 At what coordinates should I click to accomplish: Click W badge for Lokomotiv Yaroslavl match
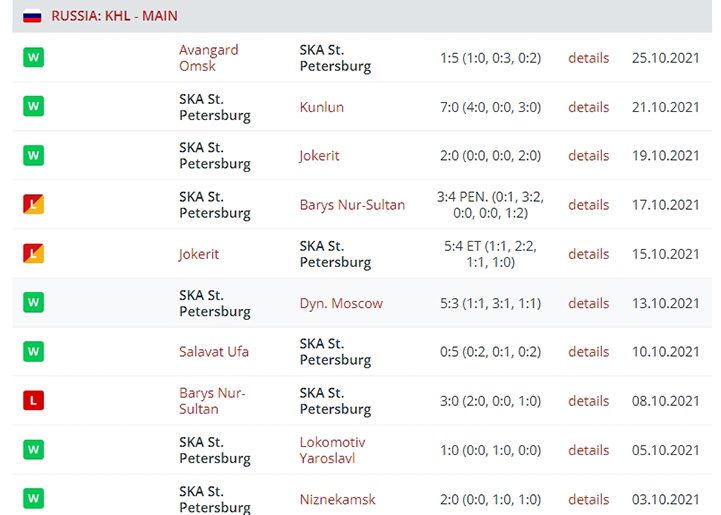click(34, 449)
